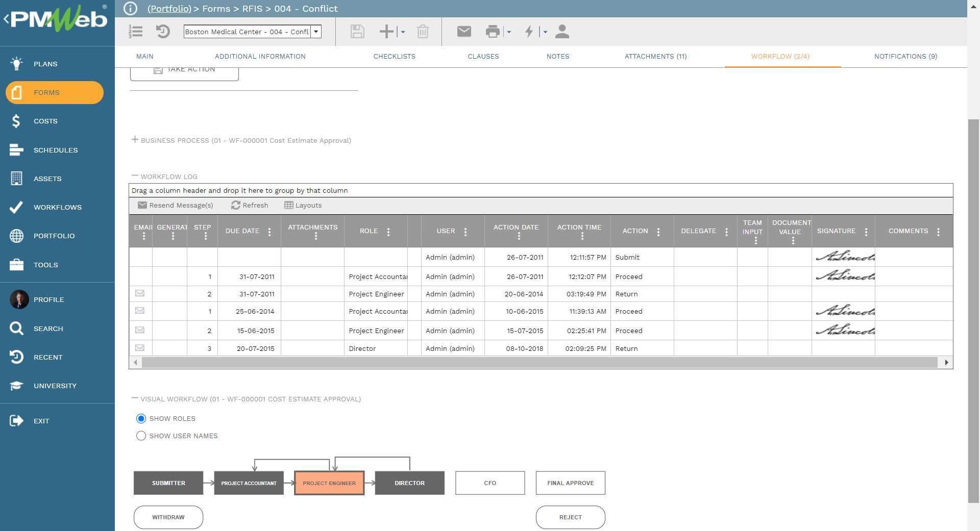The image size is (980, 531).
Task: Select the Show User Names radio button
Action: (141, 436)
